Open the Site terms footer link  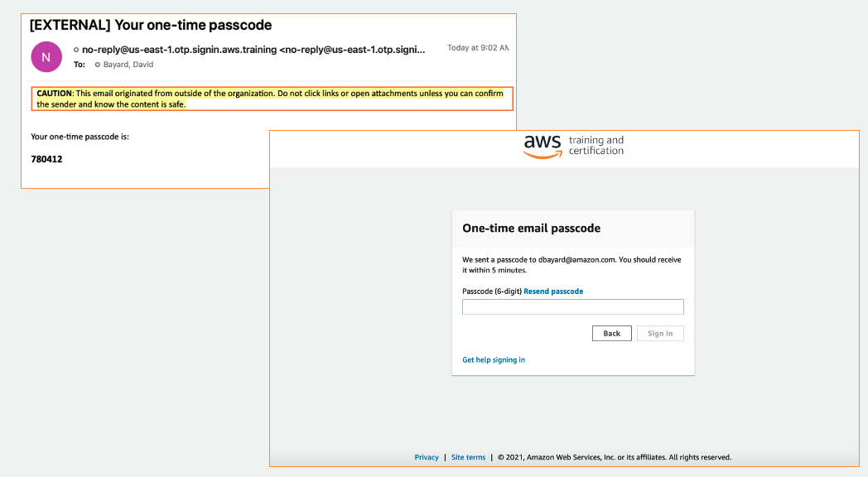point(468,457)
